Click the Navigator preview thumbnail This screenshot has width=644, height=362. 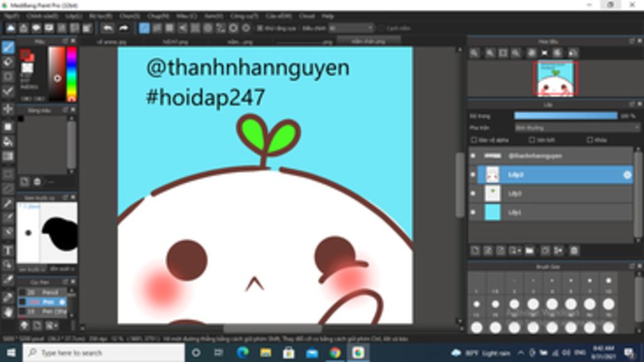pos(556,79)
